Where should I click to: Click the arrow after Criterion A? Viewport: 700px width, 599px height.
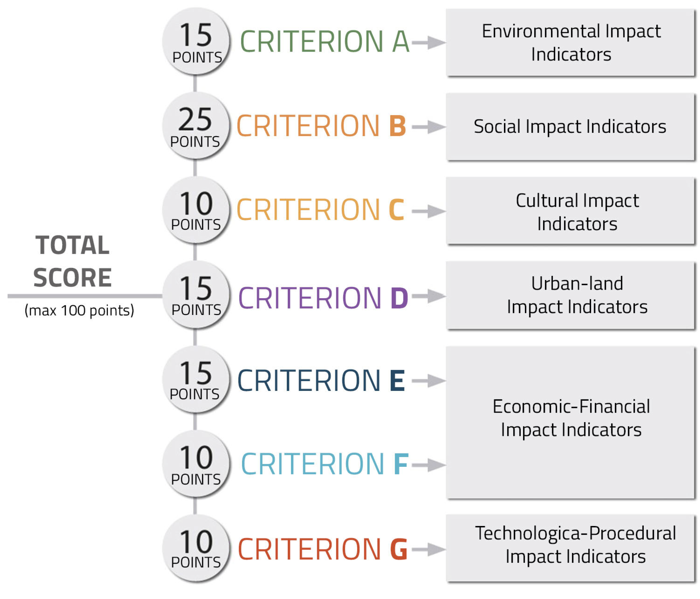pyautogui.click(x=428, y=42)
